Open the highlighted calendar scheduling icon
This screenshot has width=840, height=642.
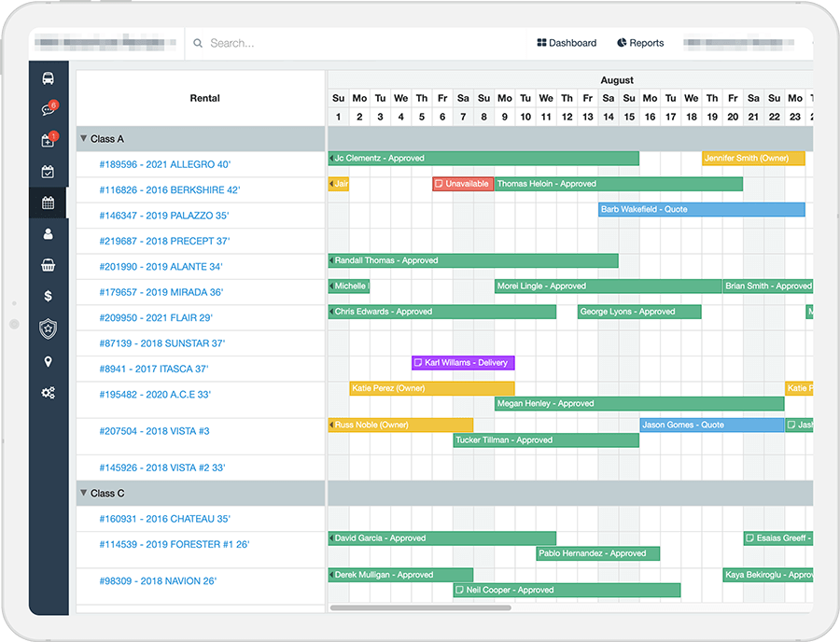point(49,202)
